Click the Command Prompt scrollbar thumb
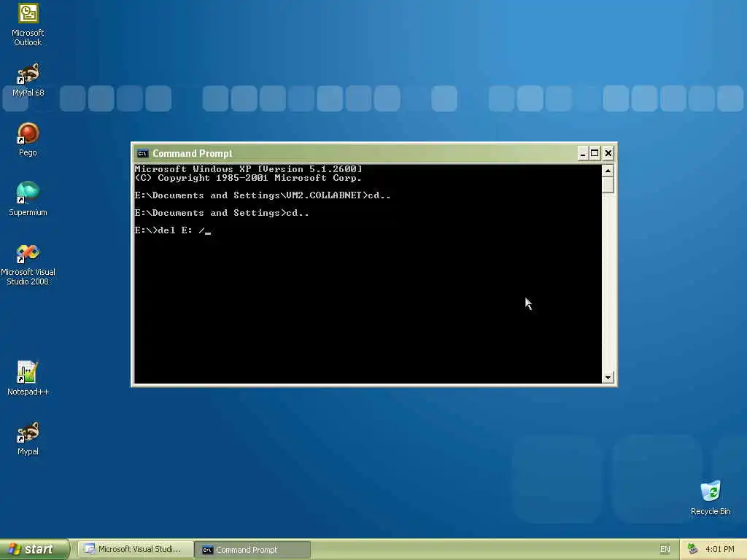This screenshot has height=560, width=747. tap(608, 184)
